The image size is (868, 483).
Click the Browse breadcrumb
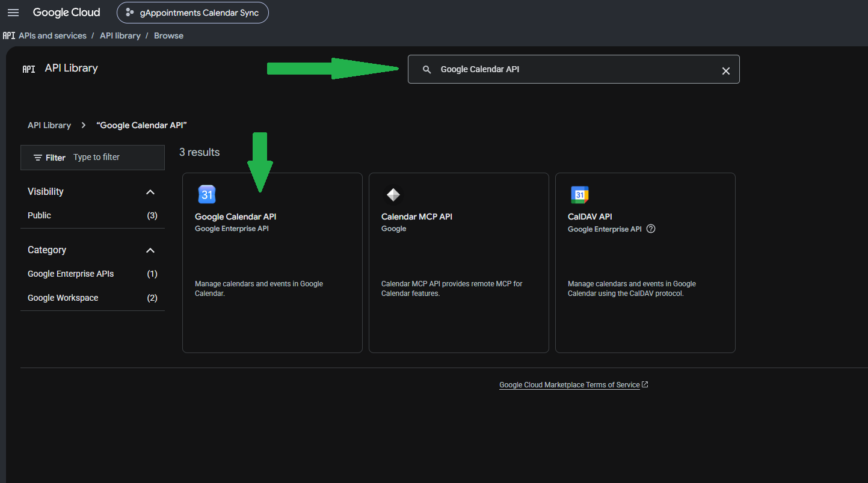(x=168, y=35)
